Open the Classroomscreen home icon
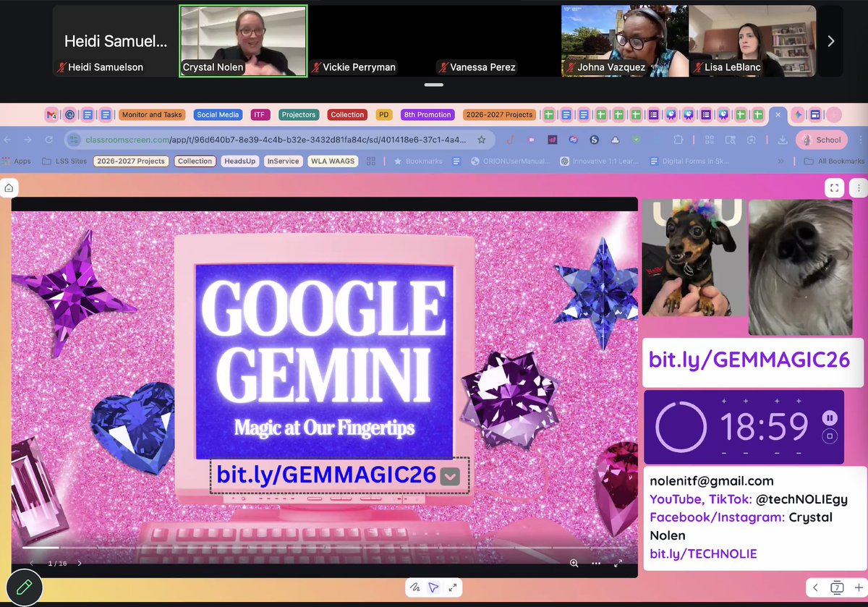This screenshot has height=607, width=868. tap(9, 188)
